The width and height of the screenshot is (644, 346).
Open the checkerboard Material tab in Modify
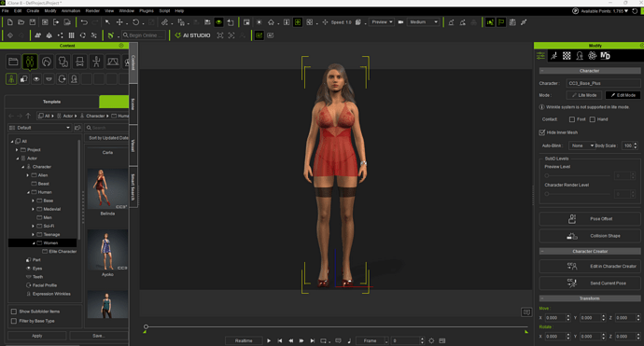pyautogui.click(x=567, y=56)
